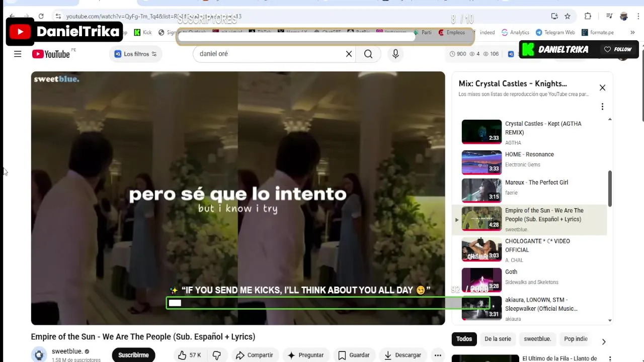This screenshot has height=362, width=644.
Task: Reload the page with browser refresh icon
Action: [x=41, y=16]
